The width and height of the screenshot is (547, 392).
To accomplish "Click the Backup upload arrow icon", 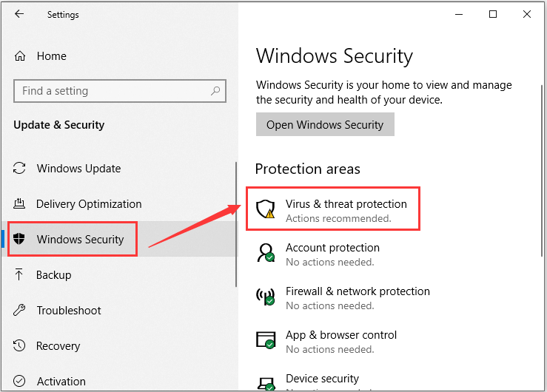I will click(19, 274).
